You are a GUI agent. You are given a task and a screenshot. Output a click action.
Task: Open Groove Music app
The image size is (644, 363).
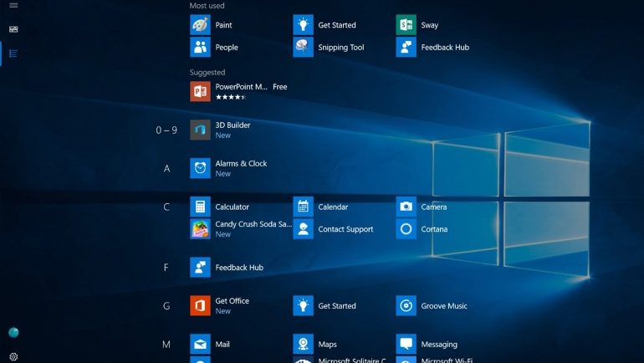point(406,306)
